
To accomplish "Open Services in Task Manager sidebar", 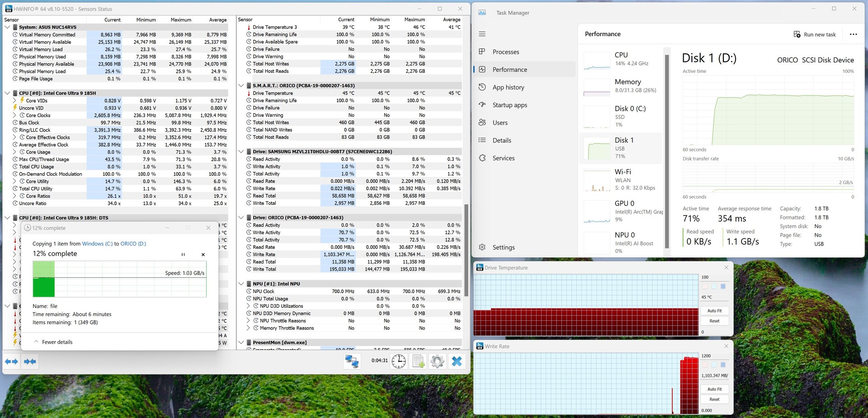I will point(524,158).
